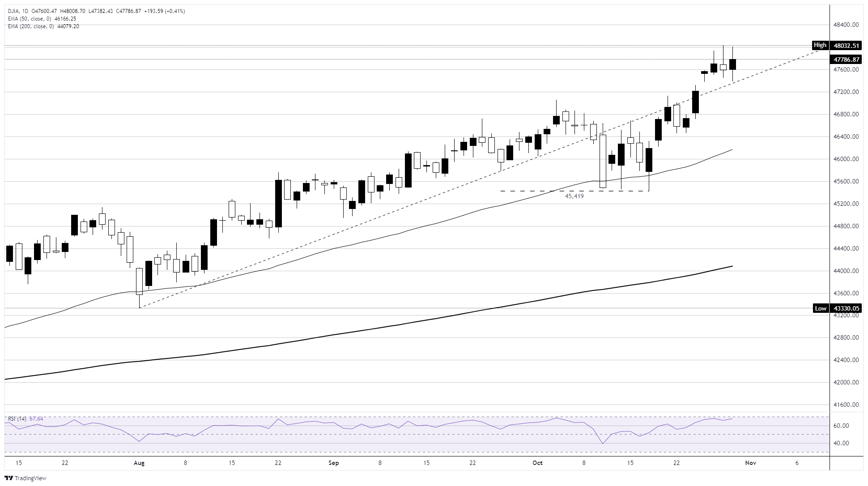Click the 45,419 support level annotation
This screenshot has width=868, height=486.
click(x=574, y=196)
